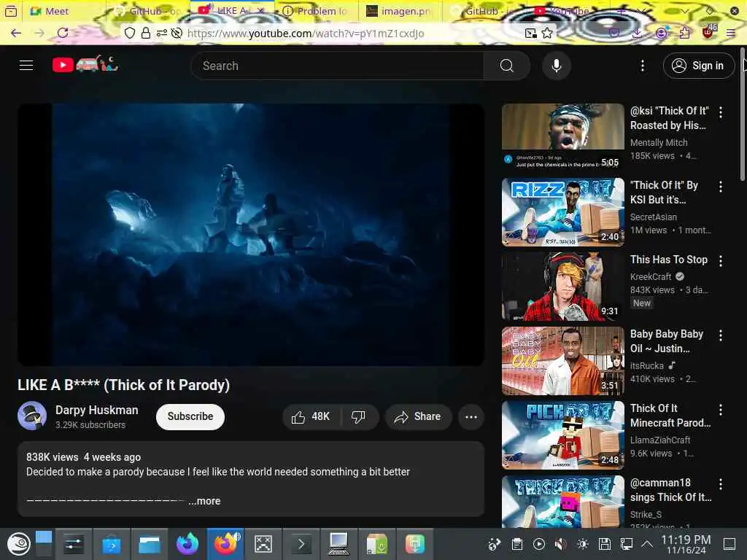The width and height of the screenshot is (747, 560).
Task: Click on the main video player
Action: (x=251, y=235)
